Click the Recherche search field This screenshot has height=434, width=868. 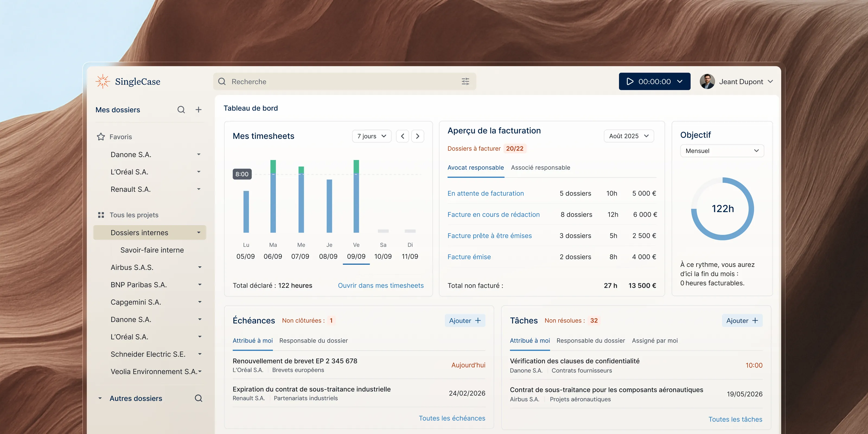click(337, 81)
